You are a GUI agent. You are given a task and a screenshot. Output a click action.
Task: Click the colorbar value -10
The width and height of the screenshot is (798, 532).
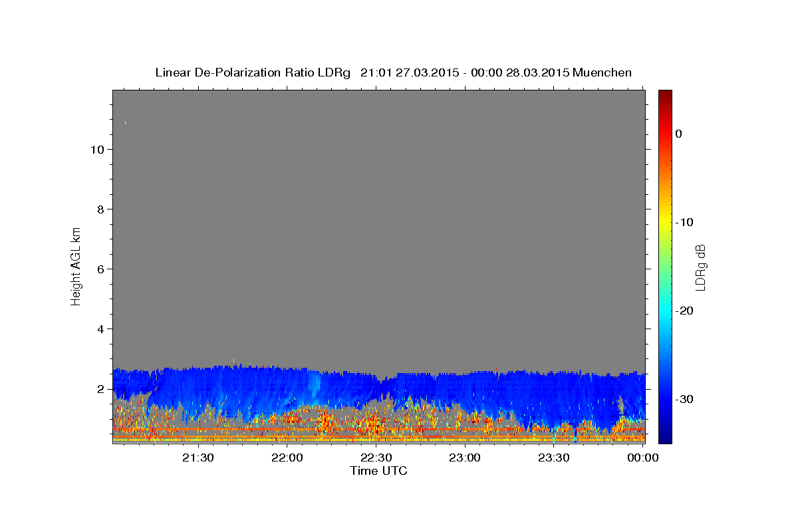pyautogui.click(x=685, y=222)
